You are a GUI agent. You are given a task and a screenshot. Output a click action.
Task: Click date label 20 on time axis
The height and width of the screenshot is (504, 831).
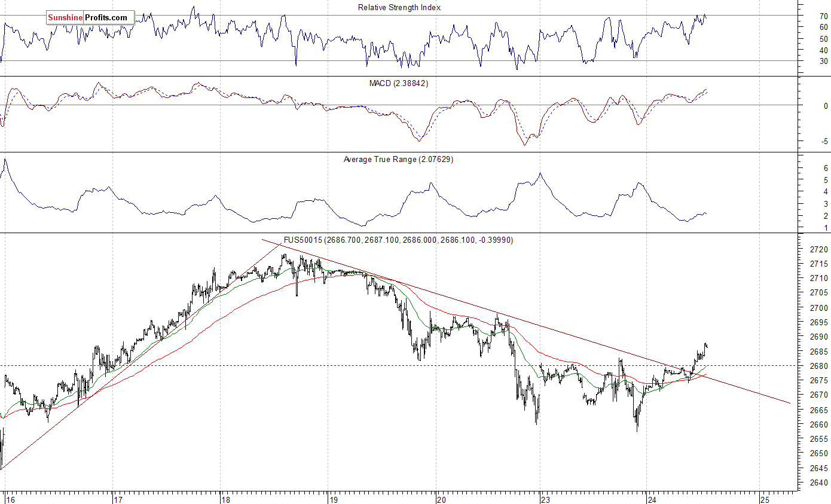pos(441,499)
